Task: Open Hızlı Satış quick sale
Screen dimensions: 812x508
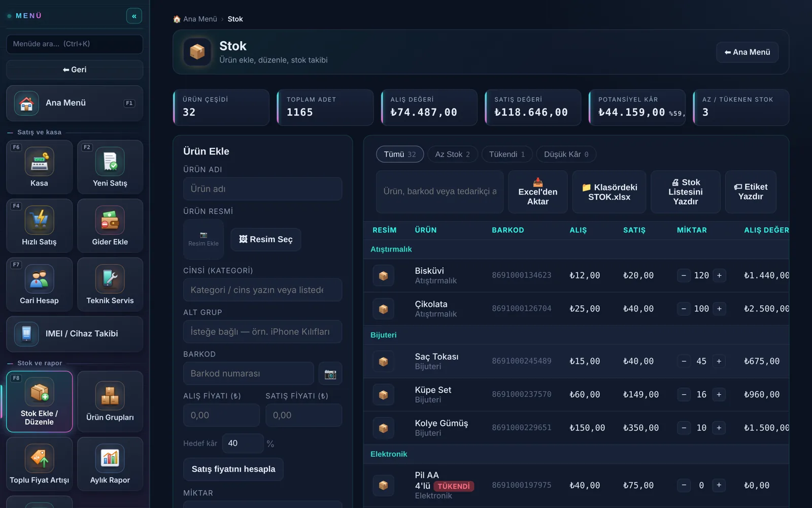Action: [x=39, y=226]
